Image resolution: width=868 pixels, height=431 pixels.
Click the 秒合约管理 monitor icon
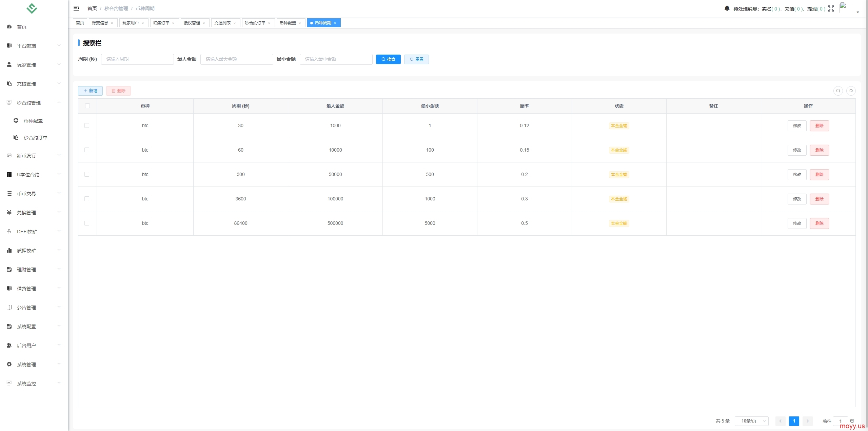tap(9, 102)
